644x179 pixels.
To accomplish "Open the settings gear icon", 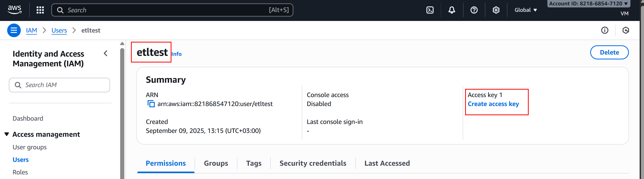I will point(496,10).
